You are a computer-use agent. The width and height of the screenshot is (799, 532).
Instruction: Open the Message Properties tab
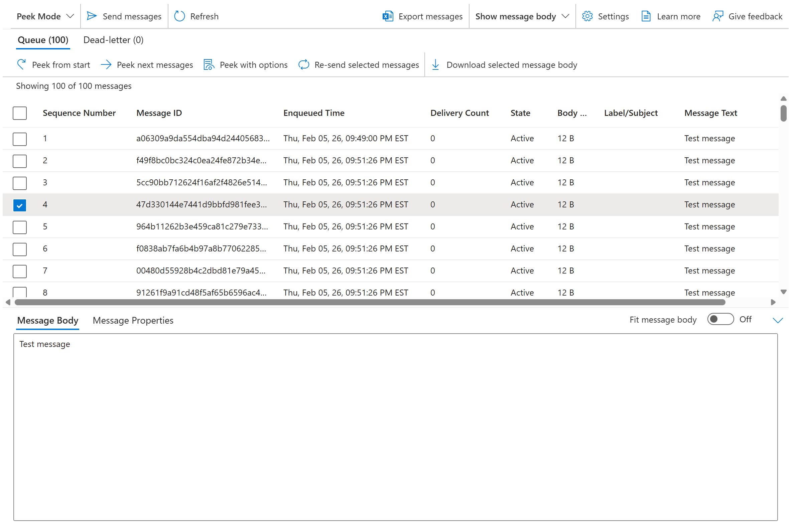coord(133,320)
